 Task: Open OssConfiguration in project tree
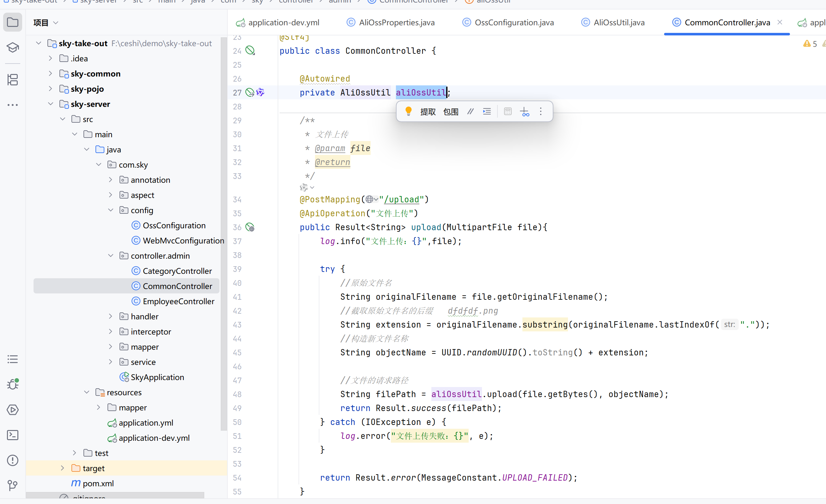click(174, 225)
